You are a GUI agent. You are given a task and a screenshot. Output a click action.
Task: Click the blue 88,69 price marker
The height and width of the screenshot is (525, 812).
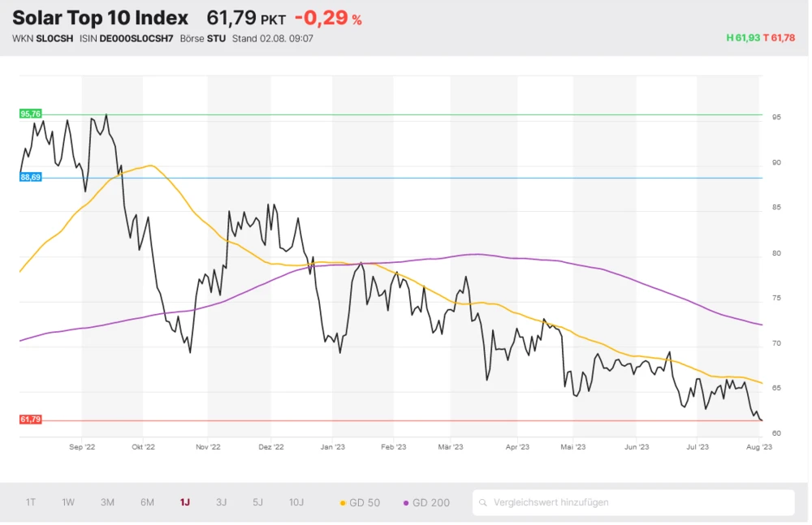[30, 177]
